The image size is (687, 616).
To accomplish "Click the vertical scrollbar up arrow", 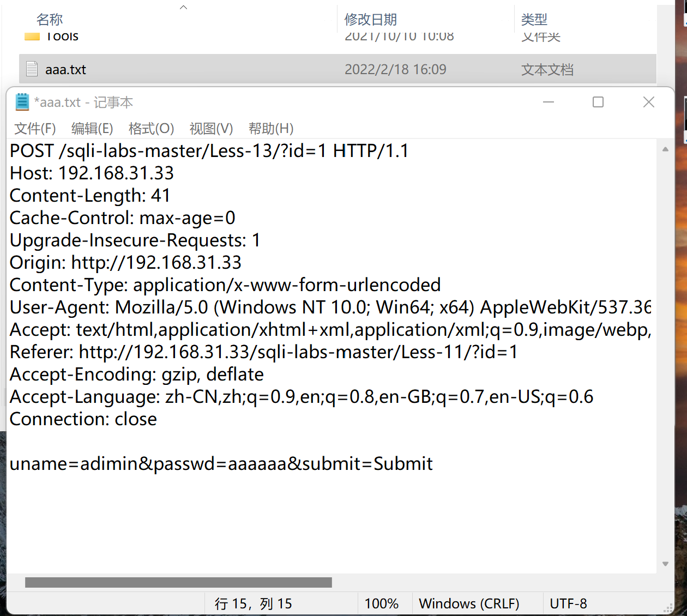I will 666,148.
